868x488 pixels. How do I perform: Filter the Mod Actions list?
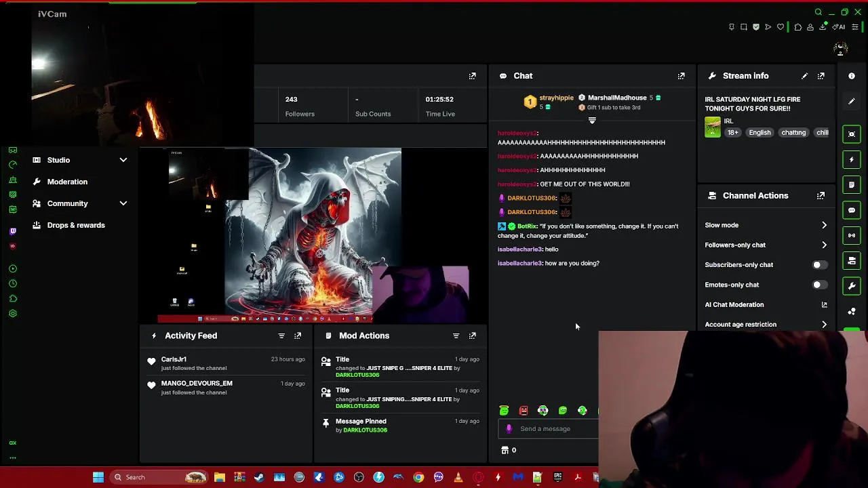456,335
